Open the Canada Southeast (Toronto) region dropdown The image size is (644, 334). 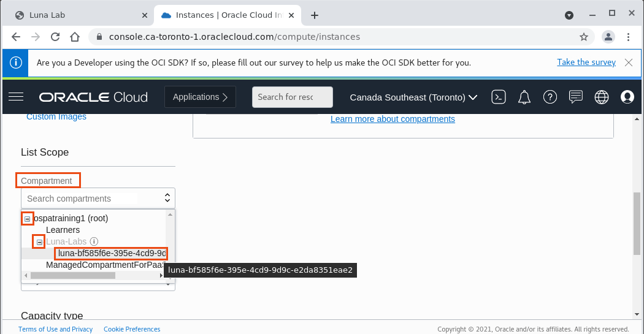413,97
